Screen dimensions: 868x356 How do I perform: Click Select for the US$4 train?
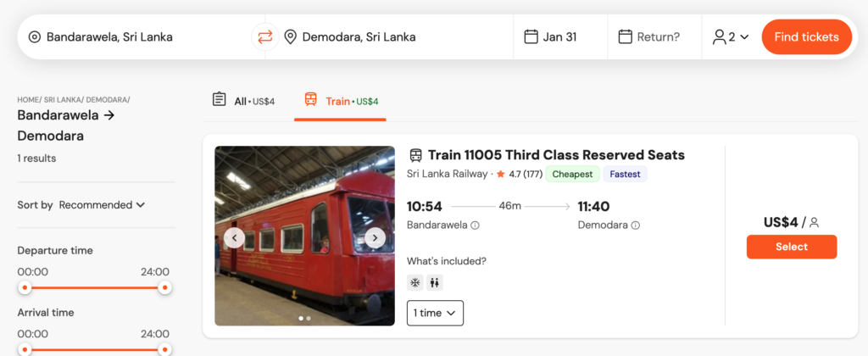click(792, 247)
